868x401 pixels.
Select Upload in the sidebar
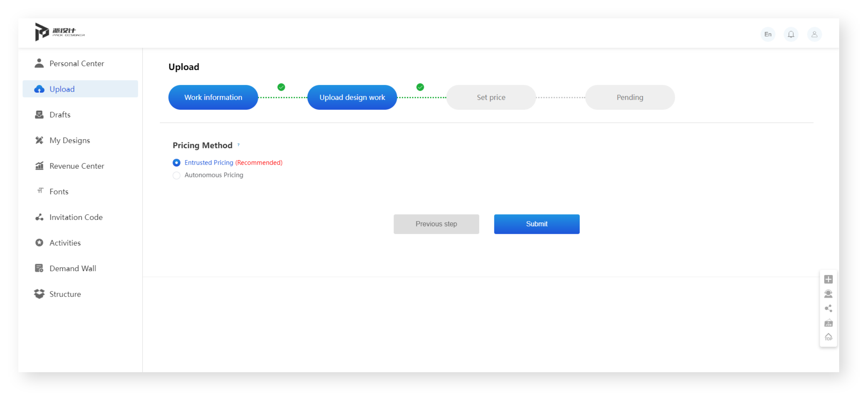pyautogui.click(x=80, y=89)
